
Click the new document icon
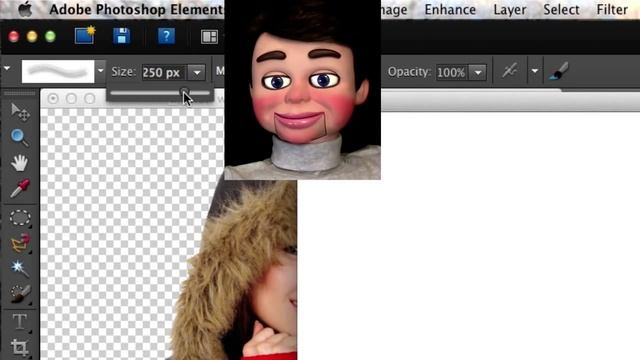pos(85,36)
